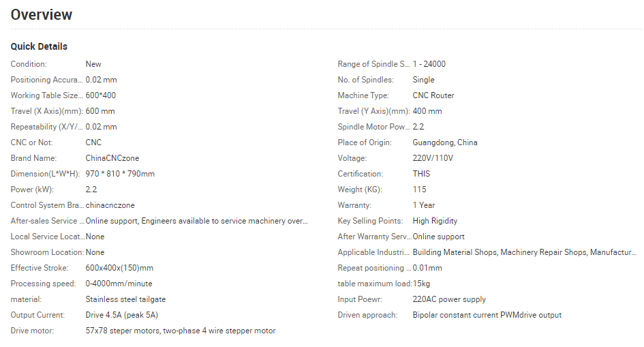Select the Stainless steel tailgate material value

(125, 299)
